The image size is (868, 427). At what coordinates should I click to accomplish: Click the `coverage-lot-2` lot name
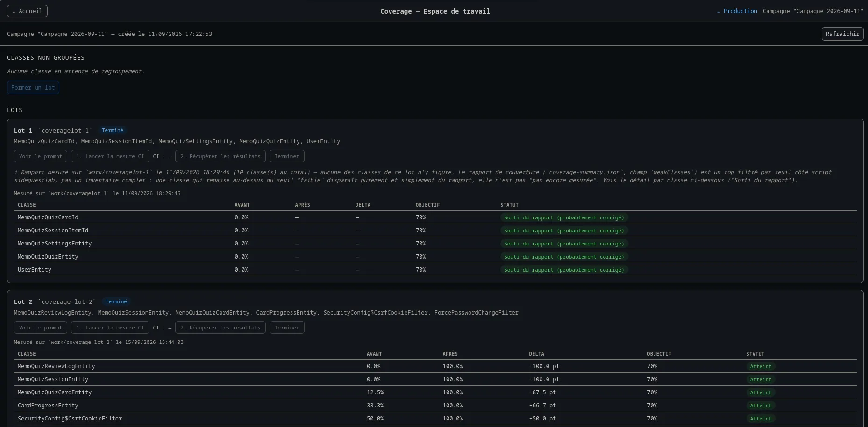67,302
